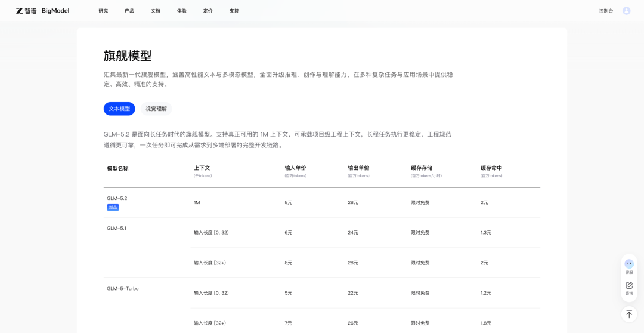This screenshot has height=333, width=644.
Task: Open the 文档 menu
Action: coord(156,11)
